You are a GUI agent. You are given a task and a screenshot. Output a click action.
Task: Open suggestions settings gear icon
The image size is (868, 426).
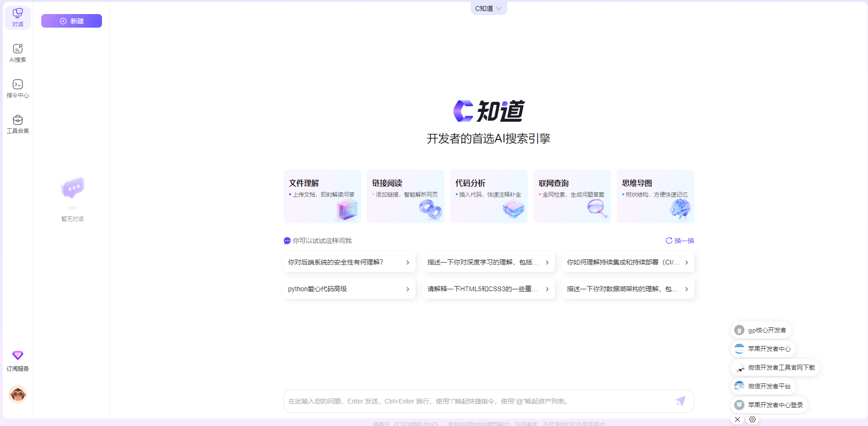click(x=752, y=419)
